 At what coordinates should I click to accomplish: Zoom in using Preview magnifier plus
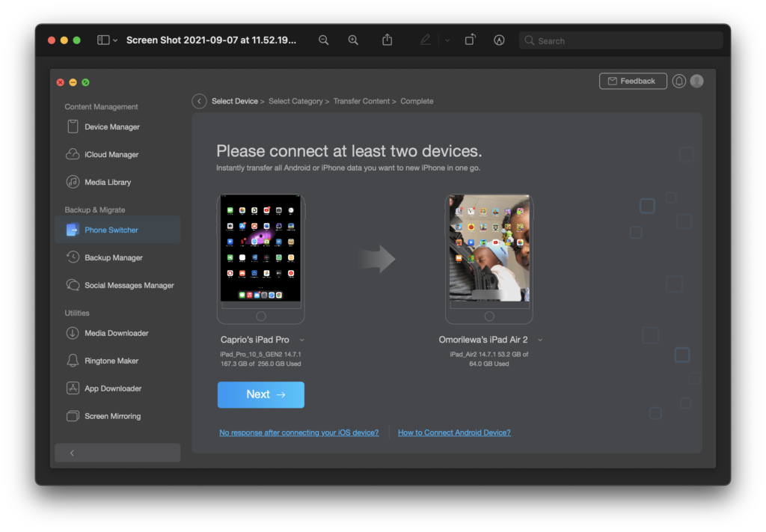[x=353, y=40]
